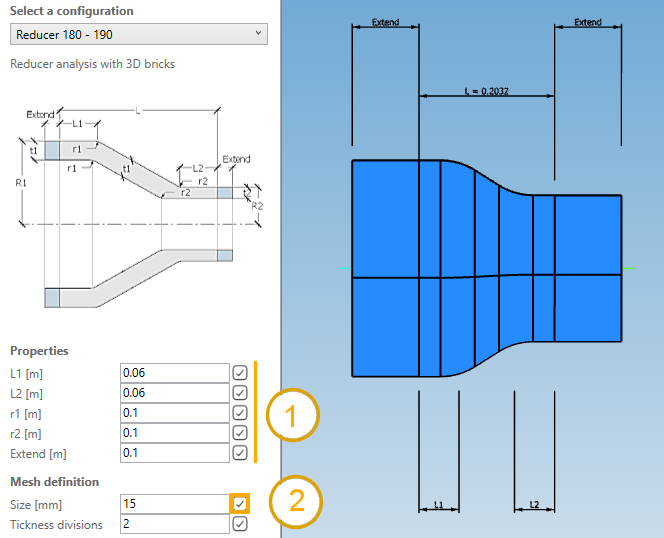The image size is (664, 538).
Task: Click the Tickness divisions input field
Action: point(175,524)
